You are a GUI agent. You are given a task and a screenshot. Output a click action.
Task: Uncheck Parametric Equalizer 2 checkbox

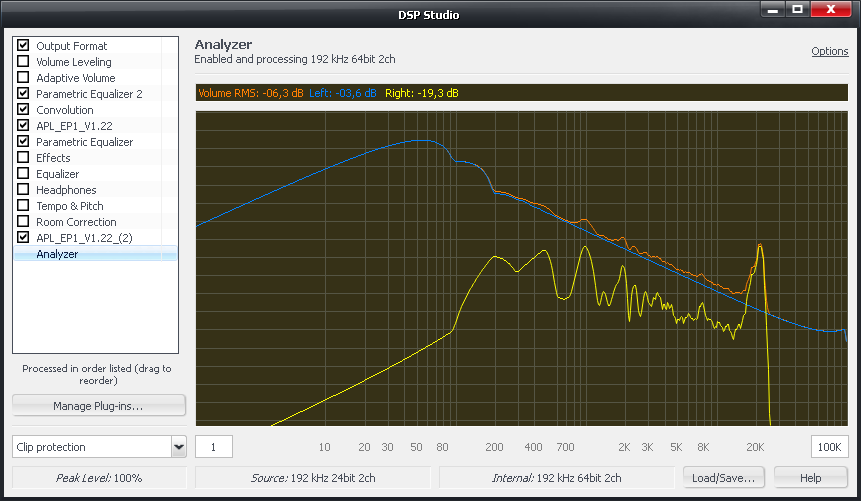click(23, 93)
